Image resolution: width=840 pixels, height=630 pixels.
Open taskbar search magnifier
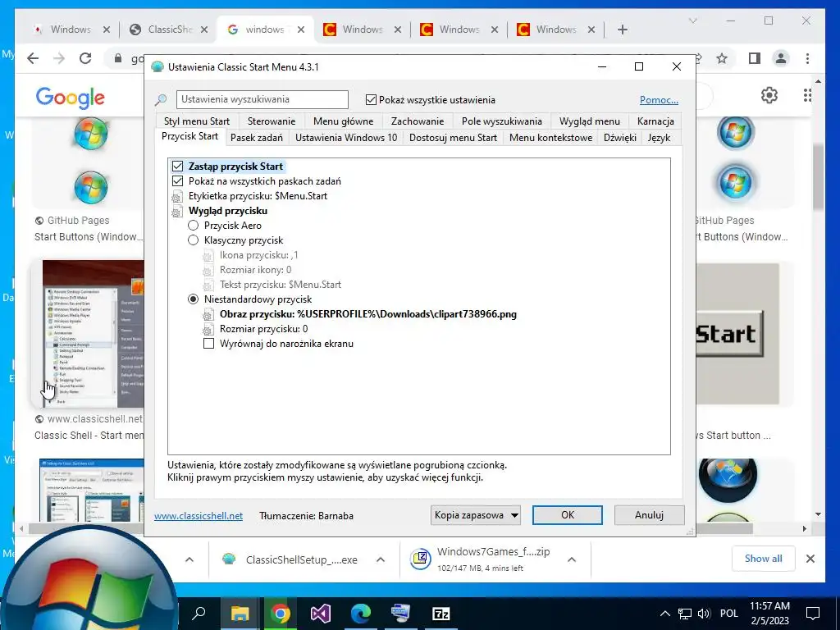point(199,614)
